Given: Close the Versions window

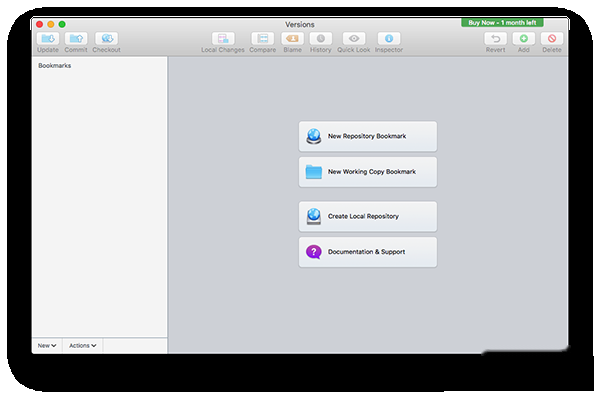Looking at the screenshot, I should click(39, 24).
